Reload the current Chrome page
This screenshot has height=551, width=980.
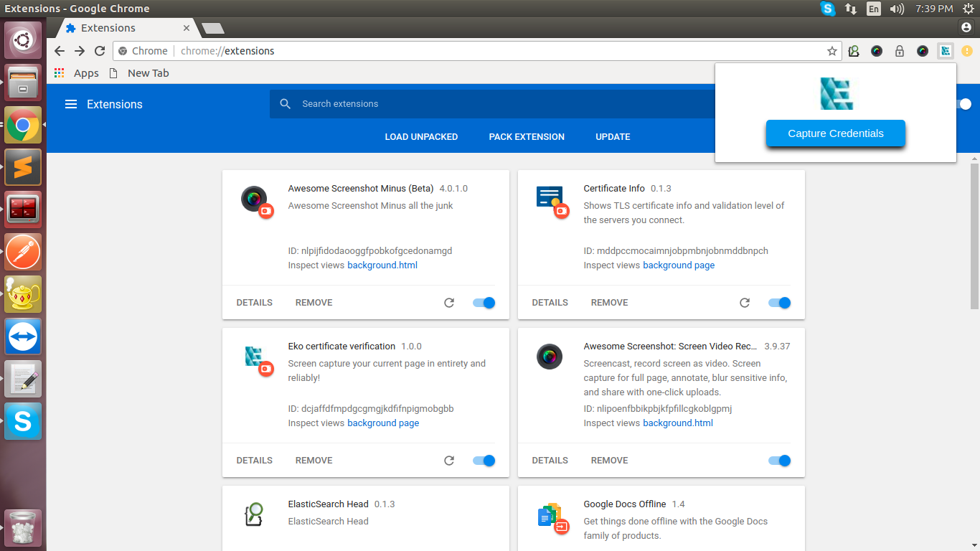tap(100, 51)
